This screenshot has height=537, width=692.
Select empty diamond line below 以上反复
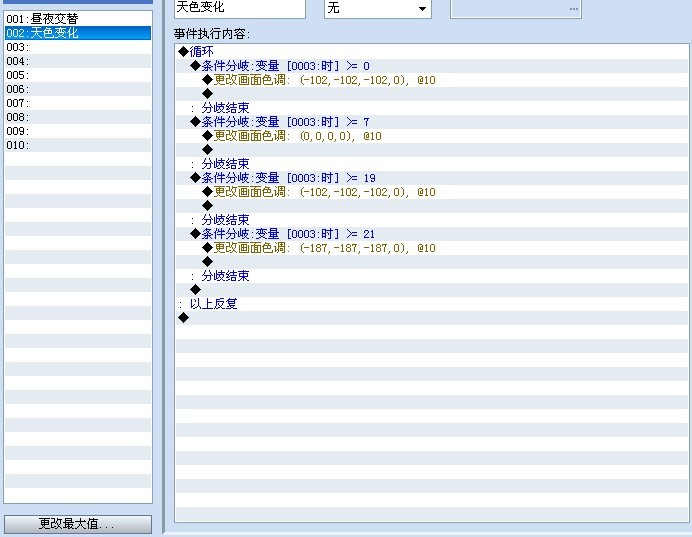pyautogui.click(x=432, y=318)
